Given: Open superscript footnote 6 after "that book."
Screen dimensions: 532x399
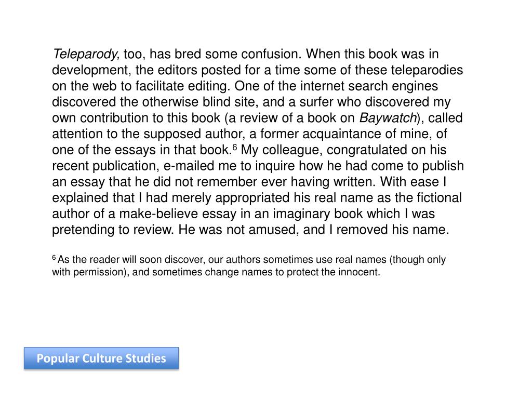Looking at the screenshot, I should click(x=234, y=147).
